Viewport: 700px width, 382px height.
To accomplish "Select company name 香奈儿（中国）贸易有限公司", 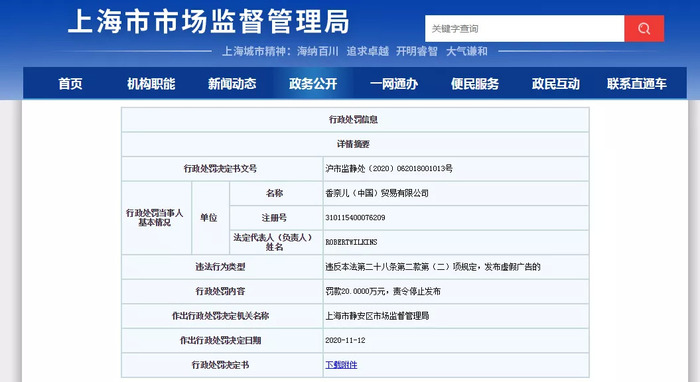I will [x=377, y=193].
